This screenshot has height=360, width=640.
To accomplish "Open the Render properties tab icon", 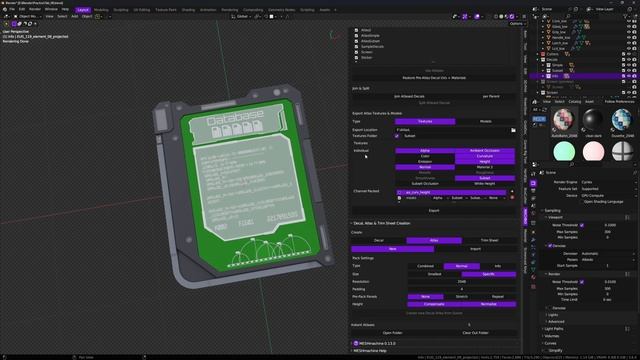I will click(x=533, y=183).
